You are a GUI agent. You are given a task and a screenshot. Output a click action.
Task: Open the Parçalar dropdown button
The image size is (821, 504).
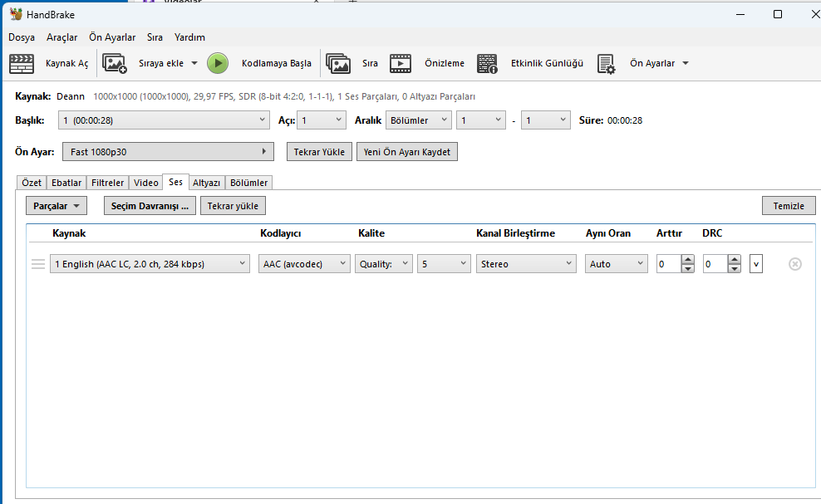[x=57, y=206]
